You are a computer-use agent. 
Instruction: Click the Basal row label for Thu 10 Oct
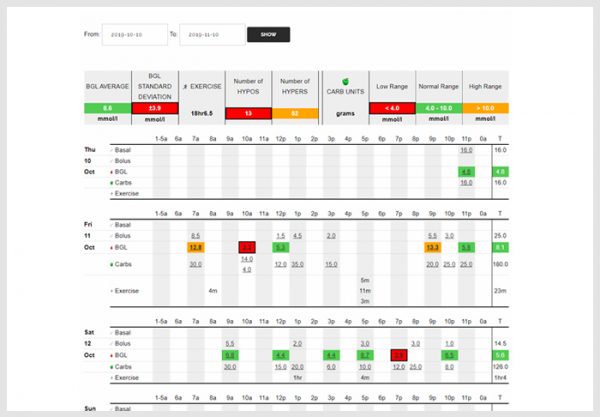coord(122,150)
